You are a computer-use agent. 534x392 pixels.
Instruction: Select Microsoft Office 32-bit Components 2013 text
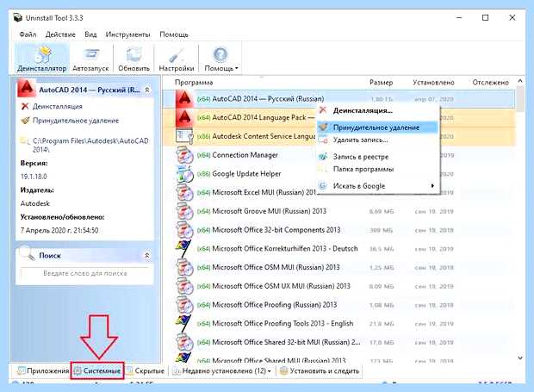coord(276,230)
